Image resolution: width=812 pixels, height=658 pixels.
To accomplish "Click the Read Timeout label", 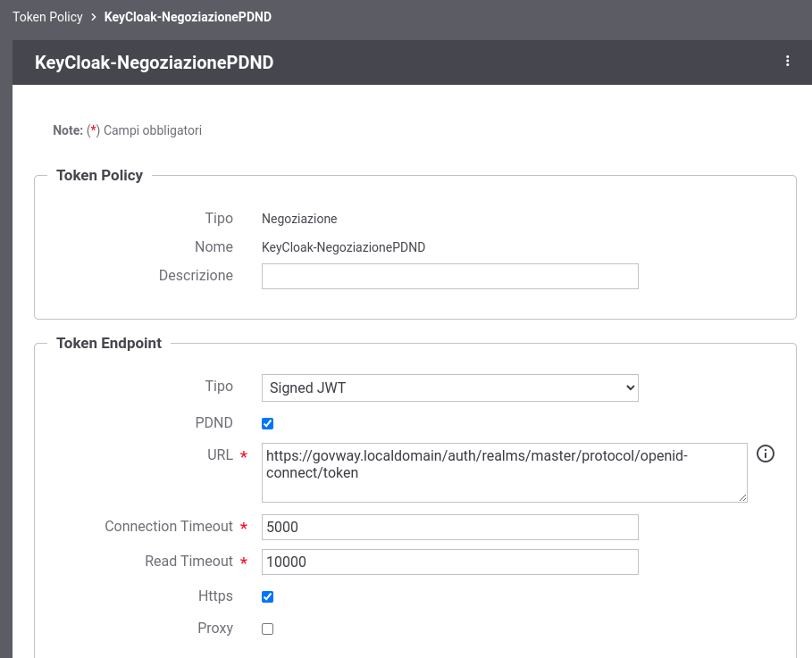I will (x=189, y=562).
